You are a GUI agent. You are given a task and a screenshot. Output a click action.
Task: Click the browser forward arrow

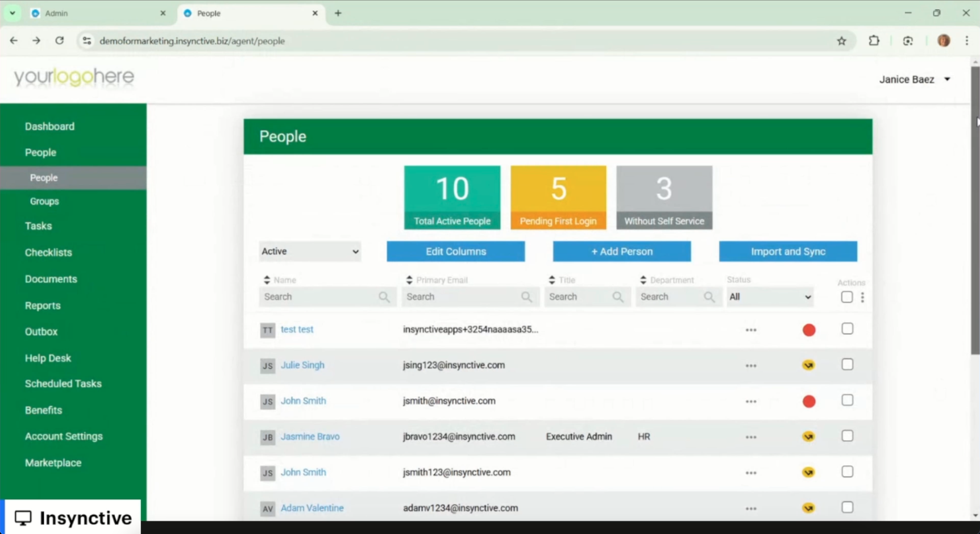point(36,41)
